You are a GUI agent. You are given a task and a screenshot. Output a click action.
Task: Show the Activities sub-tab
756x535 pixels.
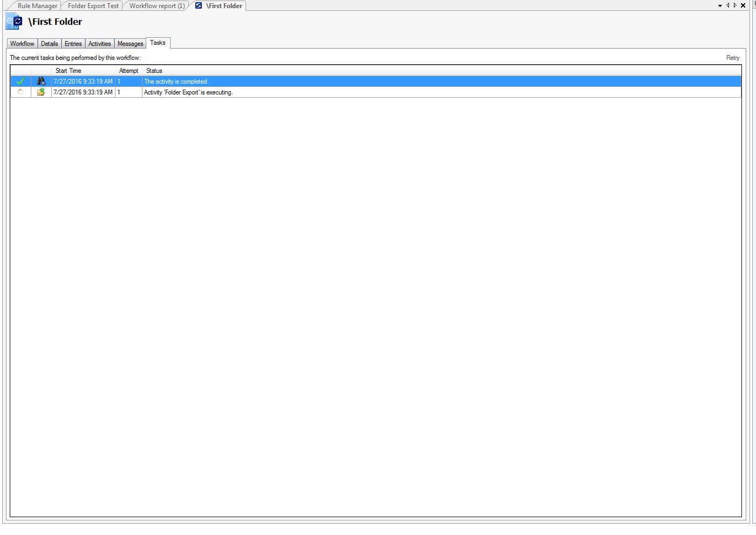click(100, 44)
